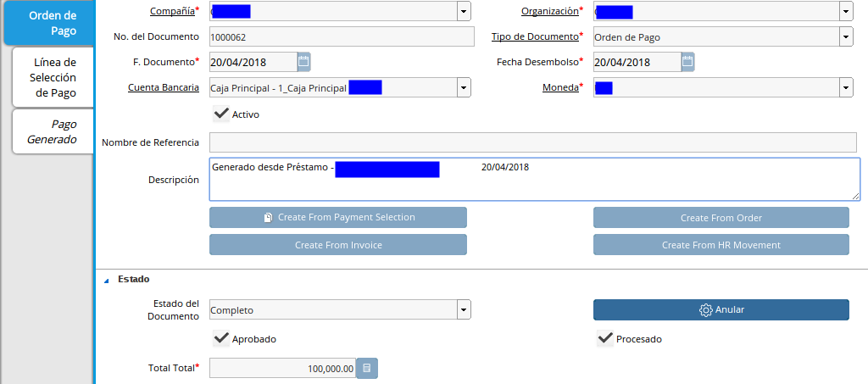
Task: Open the Cuenta Bancaria dropdown arrow
Action: pos(464,87)
